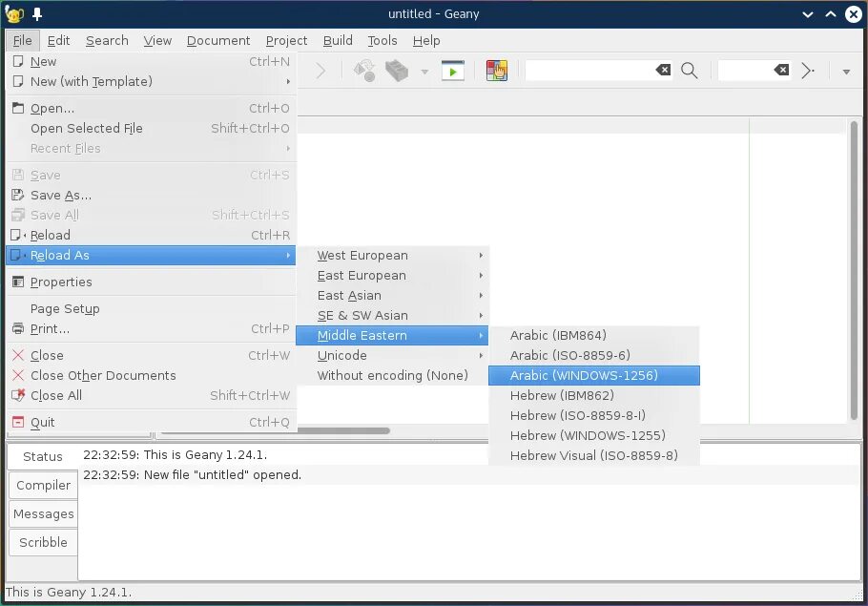Screen dimensions: 868x606
Task: Choose Without encoding (None)
Action: point(392,375)
